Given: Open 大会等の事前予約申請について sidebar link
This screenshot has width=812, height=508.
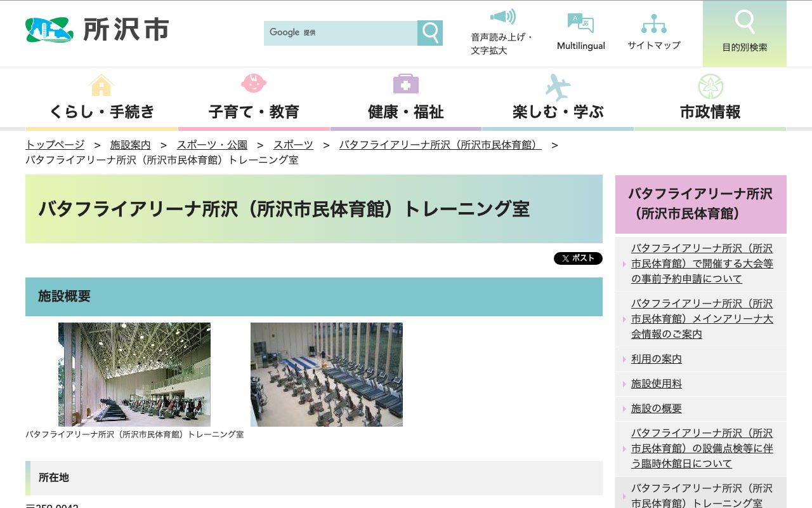Looking at the screenshot, I should pos(702,264).
